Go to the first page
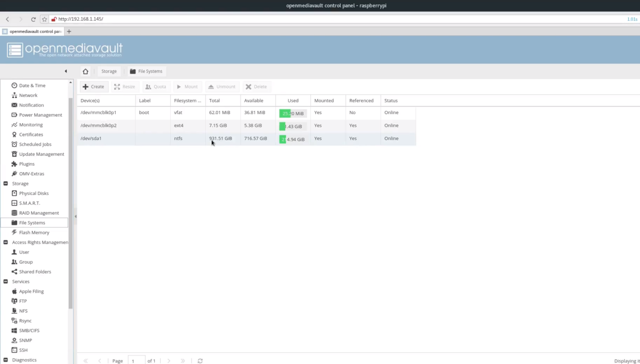The height and width of the screenshot is (364, 640). point(85,361)
